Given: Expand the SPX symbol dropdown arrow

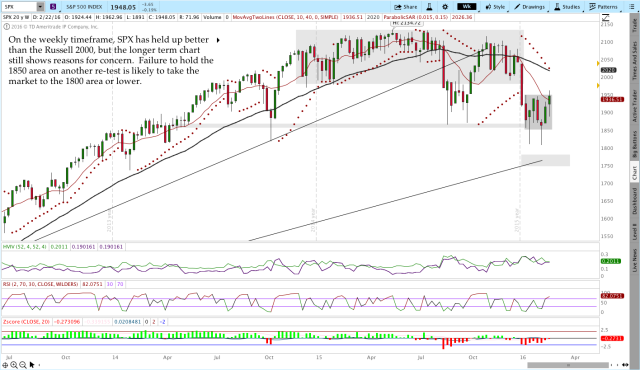Looking at the screenshot, I should [40, 7].
